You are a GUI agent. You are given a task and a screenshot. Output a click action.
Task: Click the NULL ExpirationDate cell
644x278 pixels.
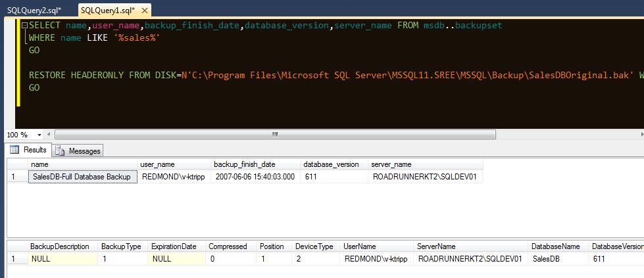[162, 259]
